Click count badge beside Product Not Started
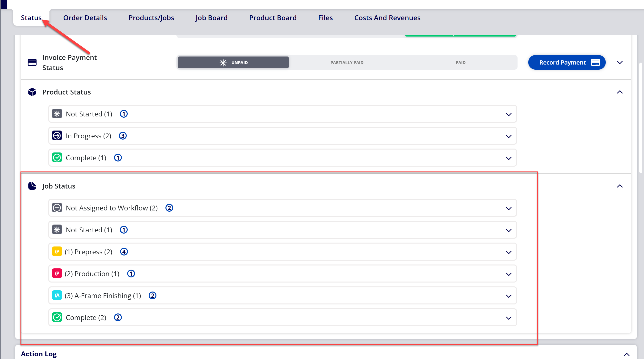Image resolution: width=644 pixels, height=359 pixels. point(124,114)
